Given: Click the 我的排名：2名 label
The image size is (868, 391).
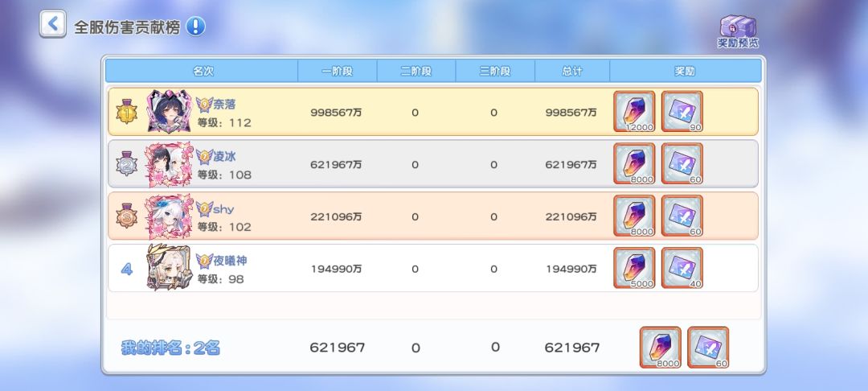Looking at the screenshot, I should pyautogui.click(x=170, y=348).
